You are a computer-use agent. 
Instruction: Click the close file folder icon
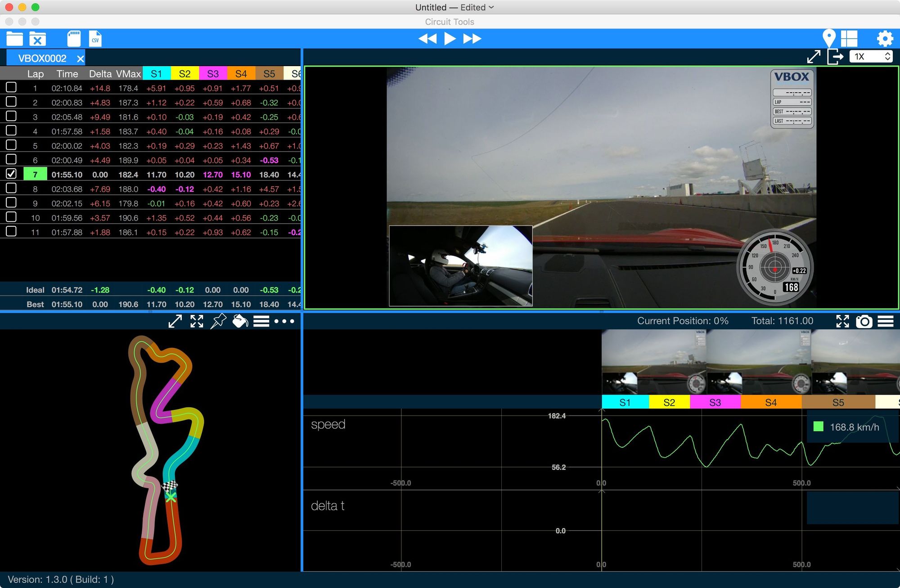pyautogui.click(x=38, y=39)
